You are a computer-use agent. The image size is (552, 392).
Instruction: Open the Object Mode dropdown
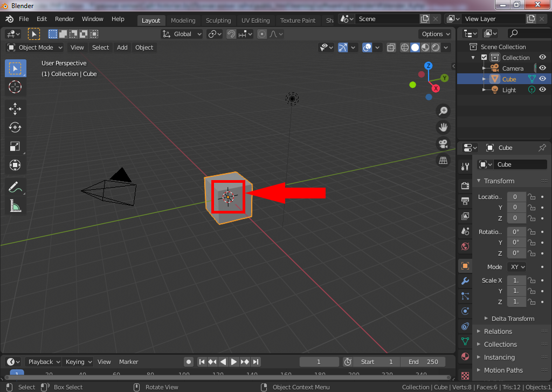pyautogui.click(x=37, y=47)
